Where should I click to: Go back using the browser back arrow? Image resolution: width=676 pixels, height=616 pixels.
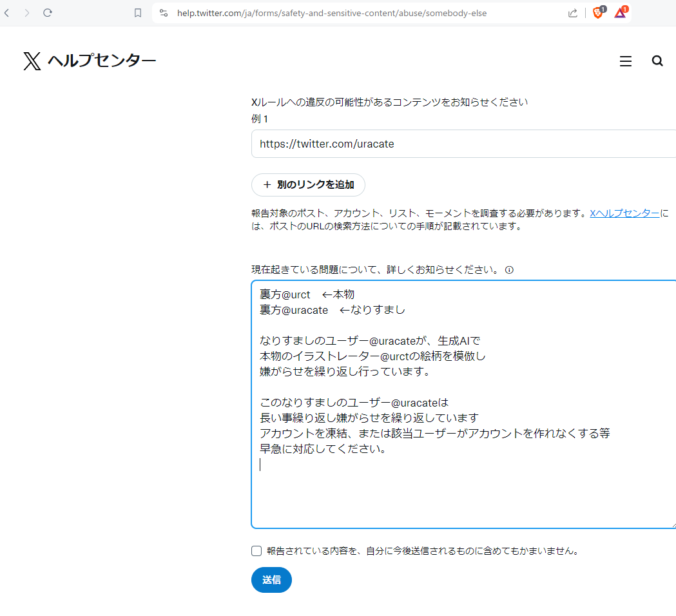point(7,13)
